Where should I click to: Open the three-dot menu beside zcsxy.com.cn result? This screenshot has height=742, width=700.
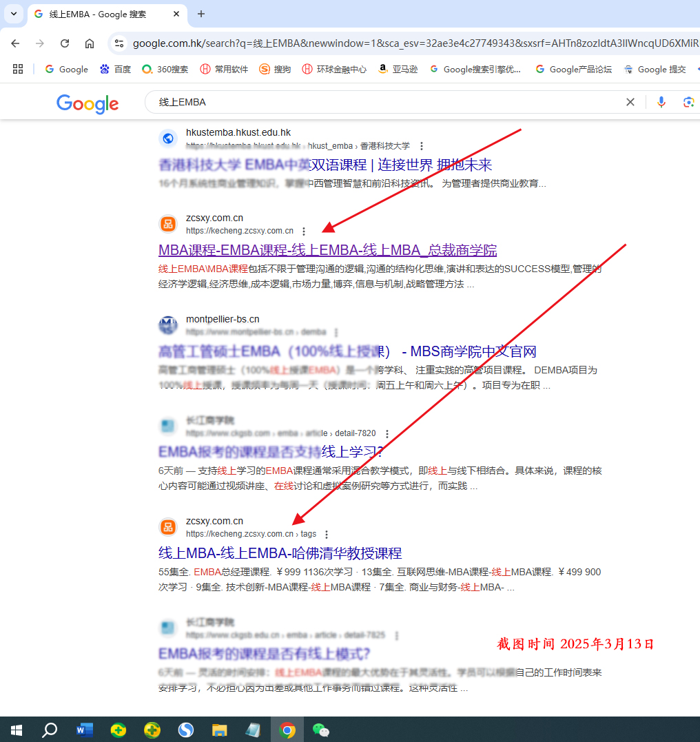tap(303, 231)
